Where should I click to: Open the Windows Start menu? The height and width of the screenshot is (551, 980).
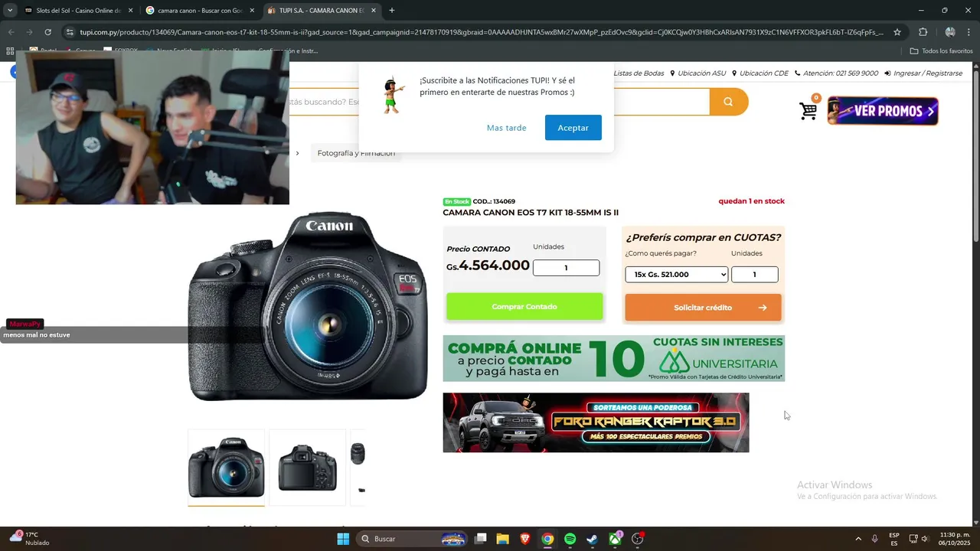(343, 539)
